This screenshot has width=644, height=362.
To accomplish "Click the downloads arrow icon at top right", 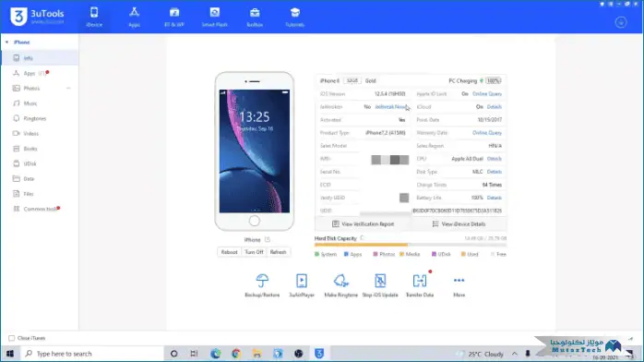I will pyautogui.click(x=621, y=22).
